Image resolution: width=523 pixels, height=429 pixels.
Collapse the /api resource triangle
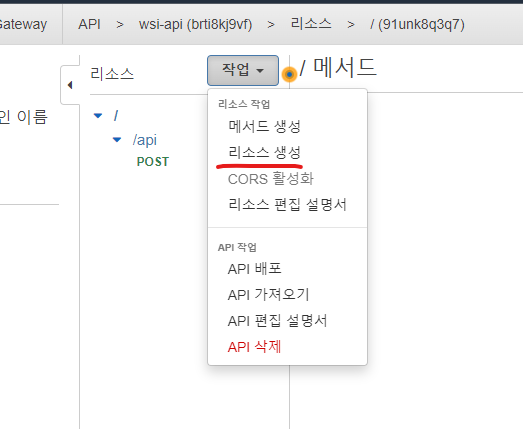click(117, 140)
